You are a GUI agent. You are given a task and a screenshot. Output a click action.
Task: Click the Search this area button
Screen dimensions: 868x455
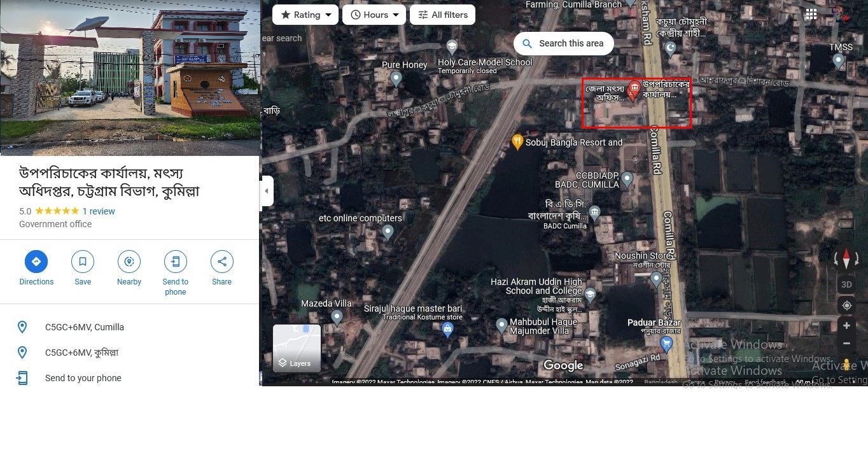(x=563, y=43)
